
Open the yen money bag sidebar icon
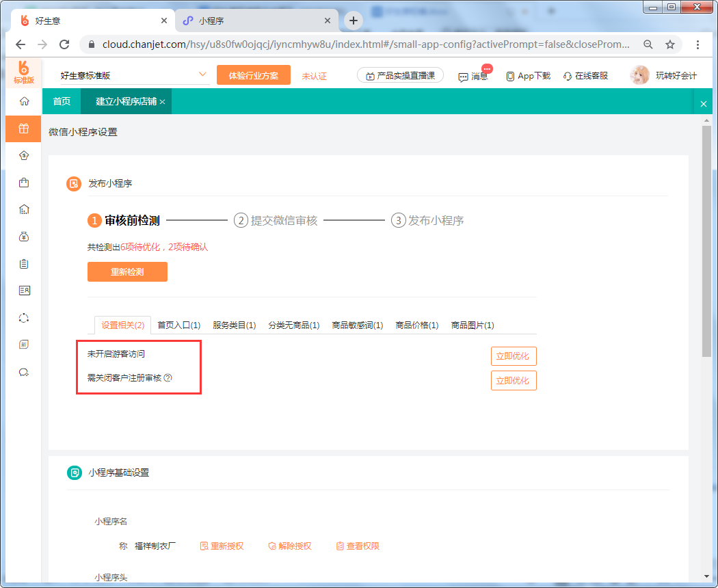click(24, 237)
